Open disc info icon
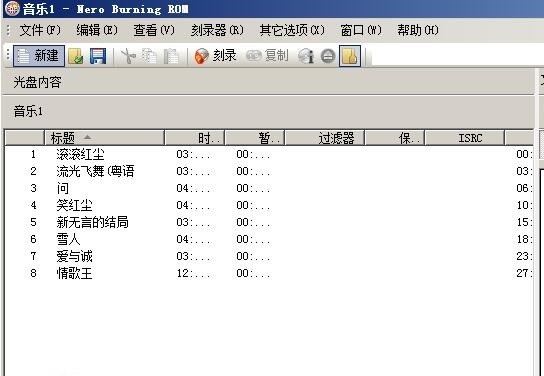This screenshot has height=376, width=544. coord(306,56)
